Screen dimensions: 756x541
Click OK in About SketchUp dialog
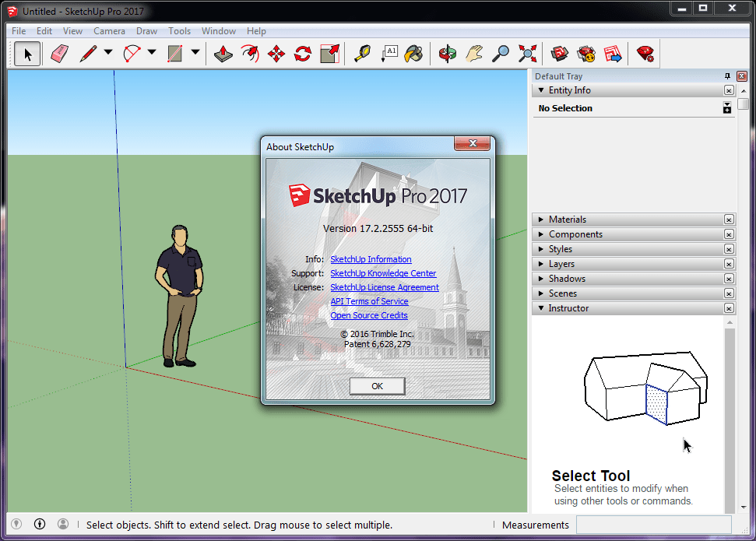(x=377, y=386)
